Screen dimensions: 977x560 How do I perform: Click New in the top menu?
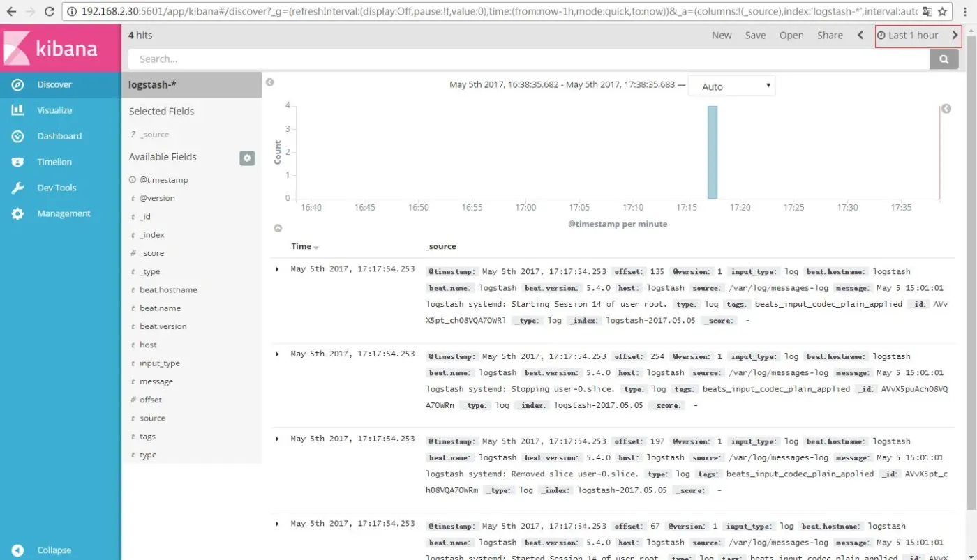(722, 35)
